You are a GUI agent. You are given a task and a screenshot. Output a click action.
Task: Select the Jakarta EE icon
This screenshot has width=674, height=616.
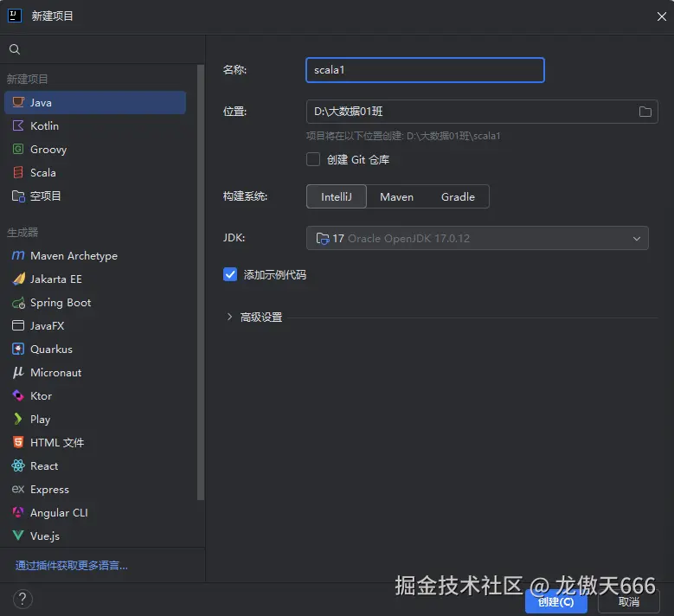click(x=18, y=279)
